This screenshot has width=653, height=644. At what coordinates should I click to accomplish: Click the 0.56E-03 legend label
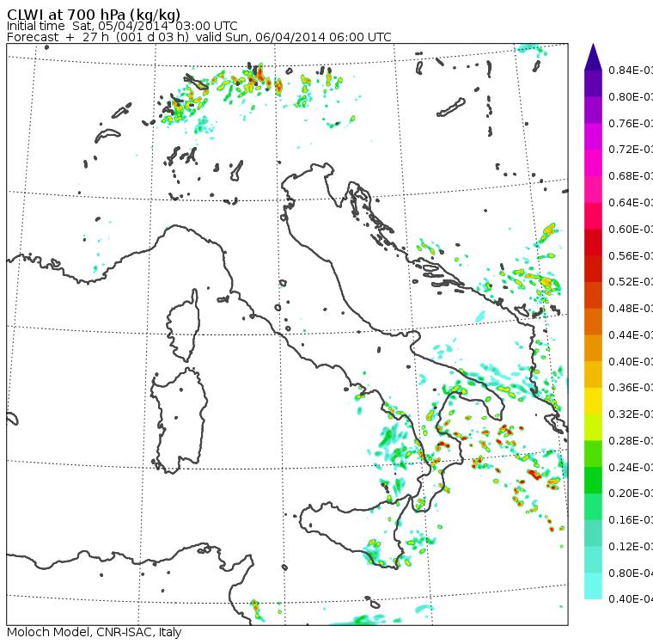coord(631,255)
